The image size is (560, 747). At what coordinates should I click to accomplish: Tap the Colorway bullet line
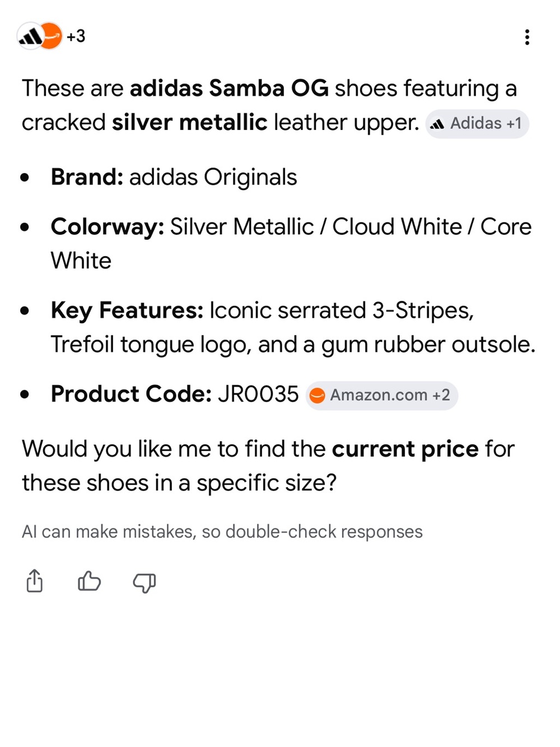tap(291, 244)
